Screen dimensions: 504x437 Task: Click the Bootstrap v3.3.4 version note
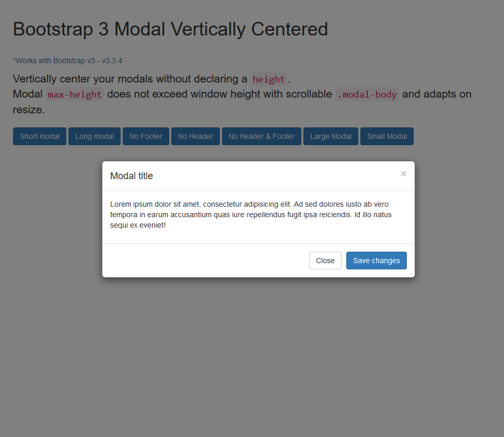coord(67,60)
